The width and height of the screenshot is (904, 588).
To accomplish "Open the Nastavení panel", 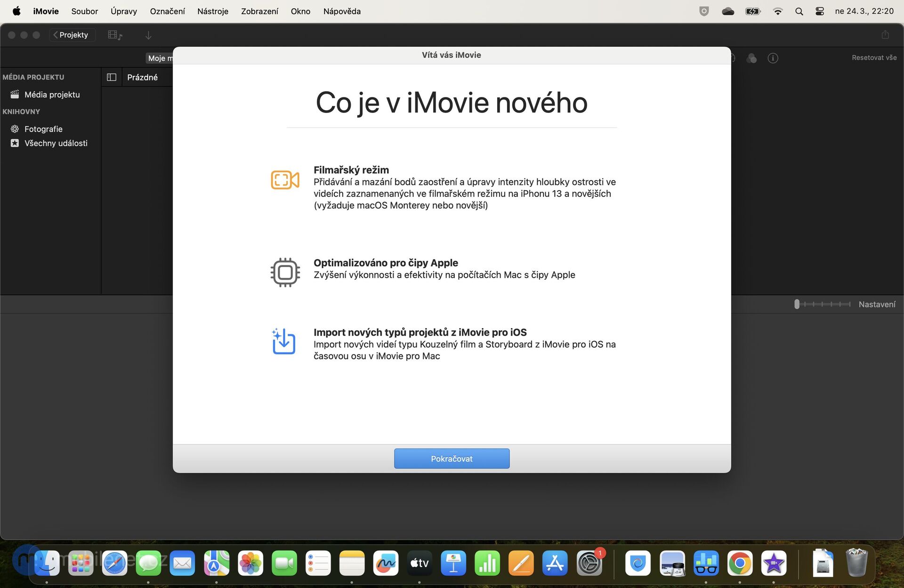I will 877,304.
